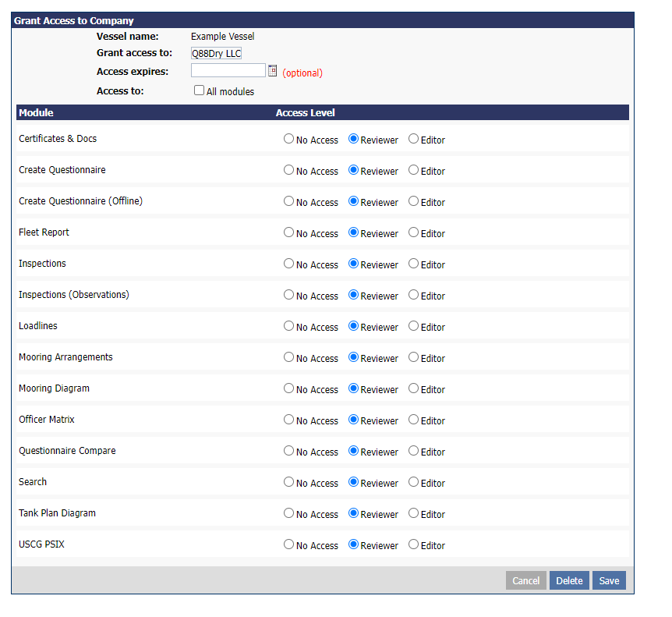
Task: Select Editor for Officer Matrix
Action: (413, 420)
